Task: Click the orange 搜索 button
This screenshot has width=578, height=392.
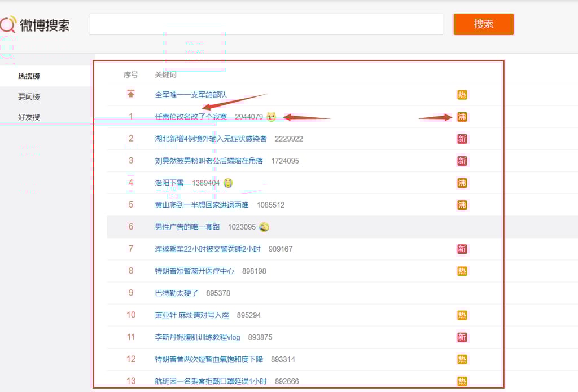Action: pyautogui.click(x=483, y=24)
